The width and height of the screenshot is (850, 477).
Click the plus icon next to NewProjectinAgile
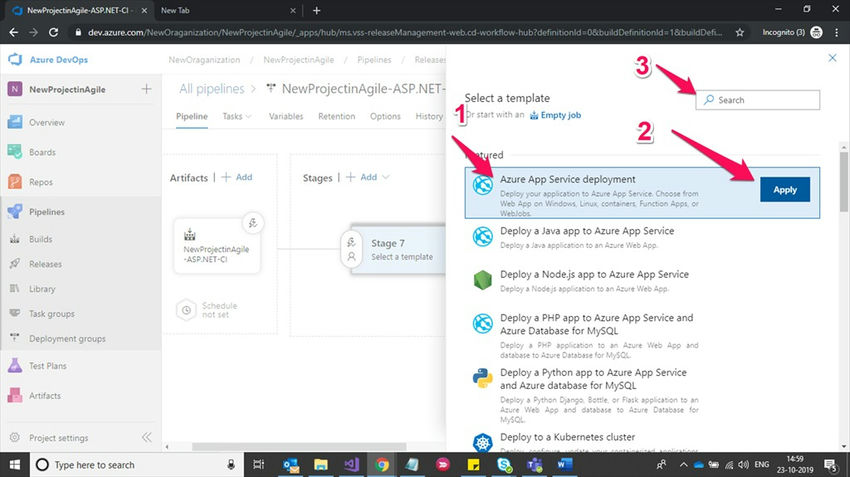[x=146, y=89]
